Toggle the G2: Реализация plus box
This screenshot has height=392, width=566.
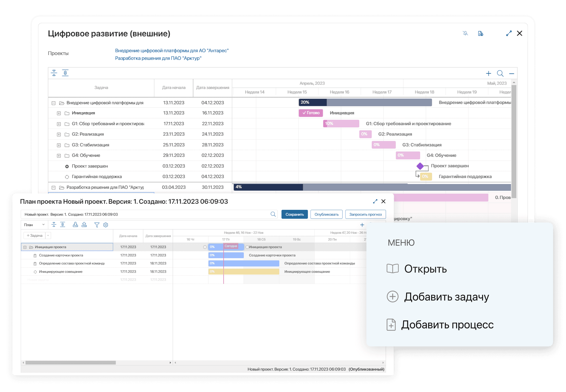point(59,135)
